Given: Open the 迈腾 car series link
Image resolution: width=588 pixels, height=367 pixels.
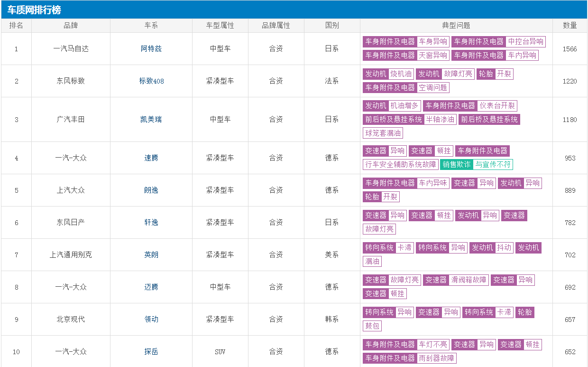Looking at the screenshot, I should coord(151,287).
